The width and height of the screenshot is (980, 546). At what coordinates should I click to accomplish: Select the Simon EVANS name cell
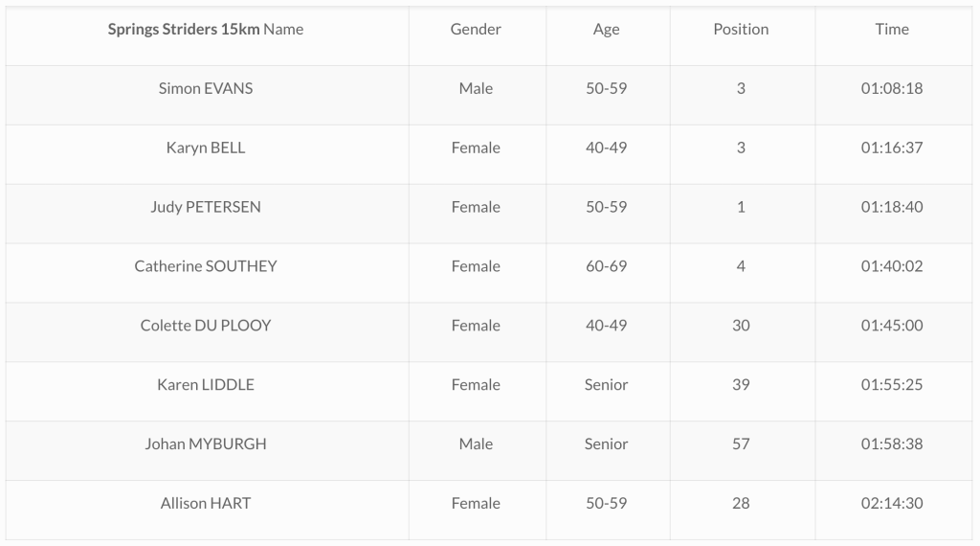(x=206, y=88)
